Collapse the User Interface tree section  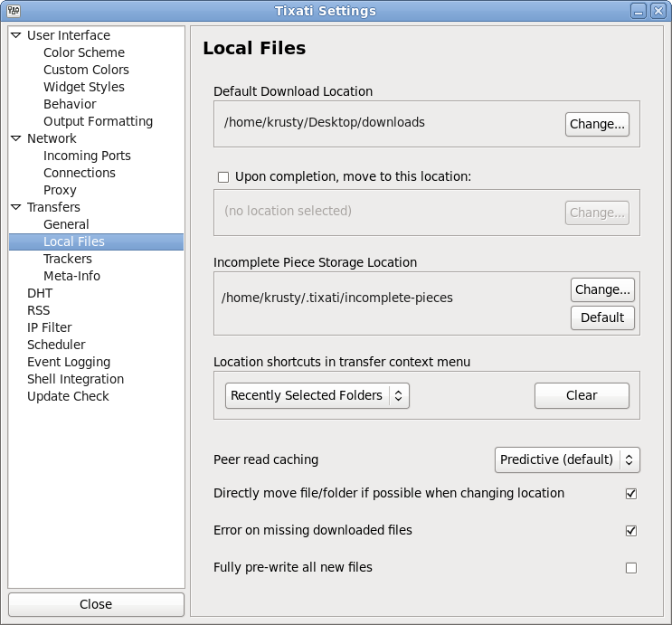click(x=16, y=35)
